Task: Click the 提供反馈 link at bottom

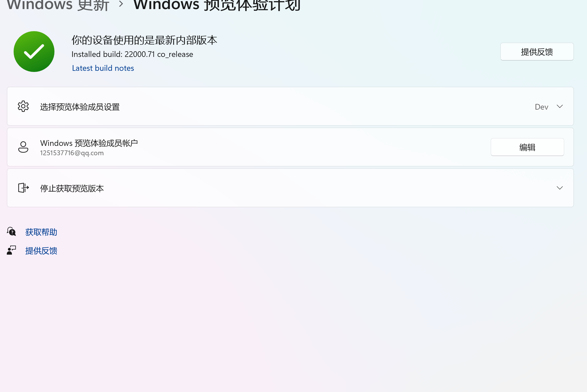Action: (x=41, y=251)
